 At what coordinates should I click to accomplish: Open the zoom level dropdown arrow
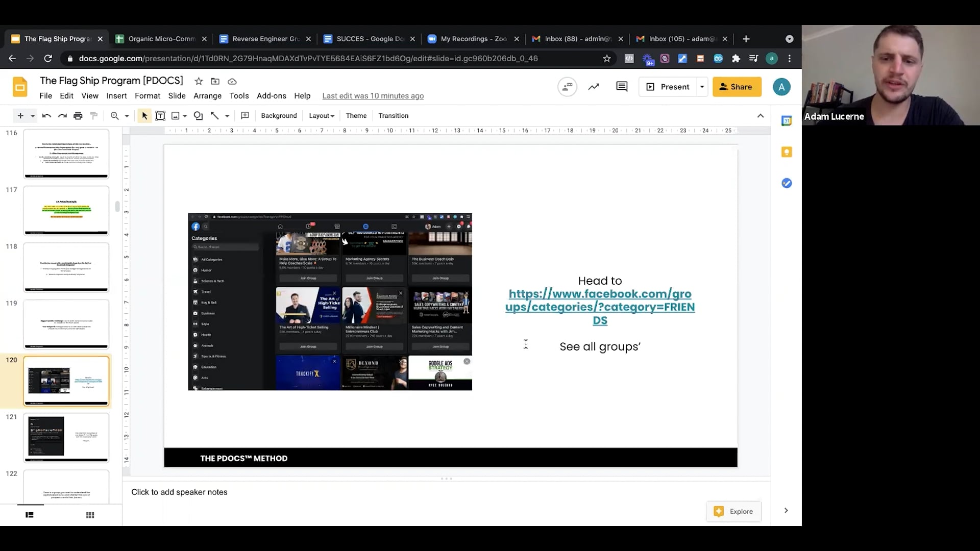pyautogui.click(x=127, y=116)
